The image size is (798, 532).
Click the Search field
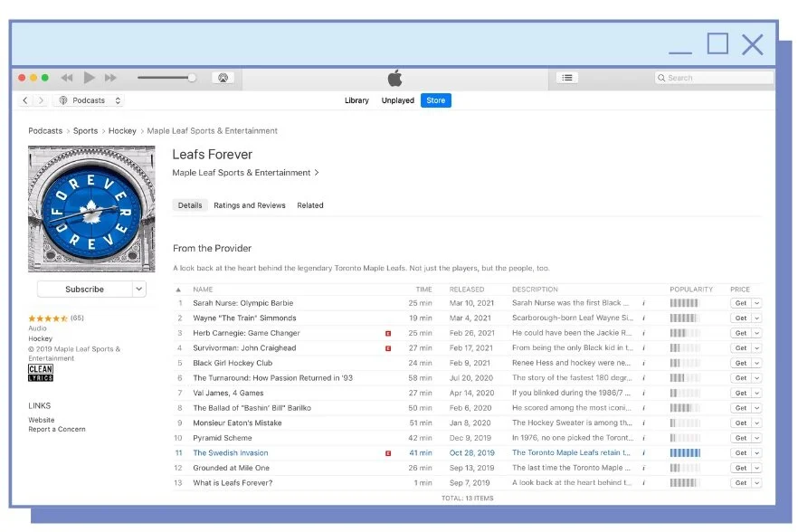[x=714, y=78]
